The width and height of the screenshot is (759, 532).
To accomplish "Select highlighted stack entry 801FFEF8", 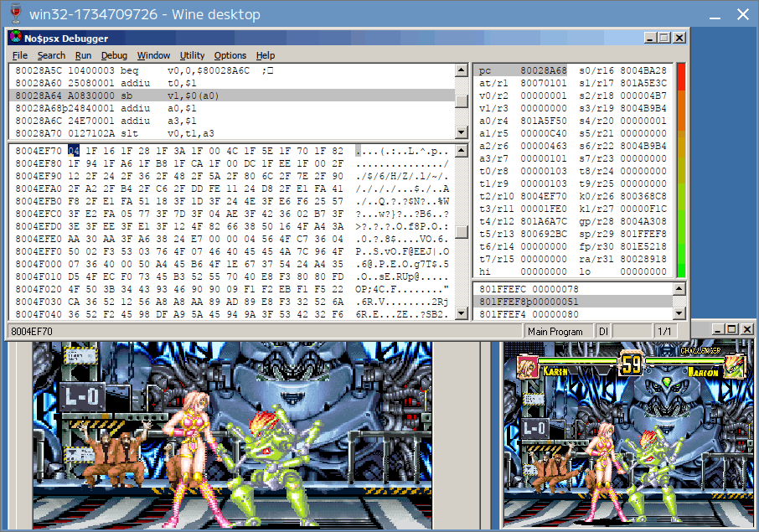I will click(574, 302).
